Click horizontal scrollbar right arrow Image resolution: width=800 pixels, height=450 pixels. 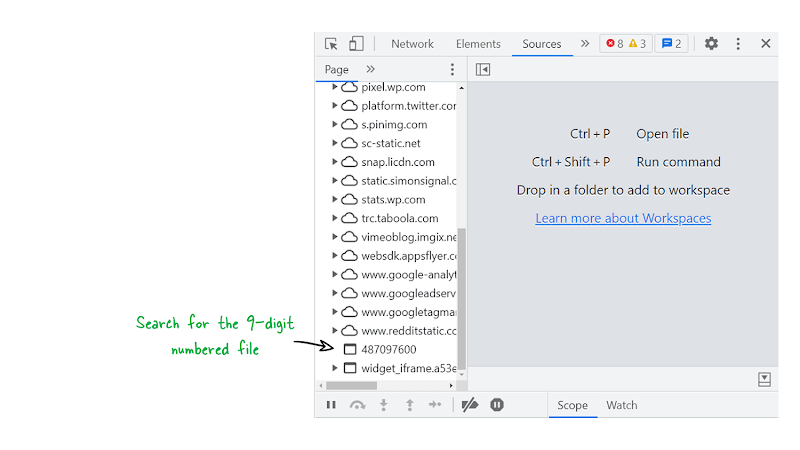(451, 386)
